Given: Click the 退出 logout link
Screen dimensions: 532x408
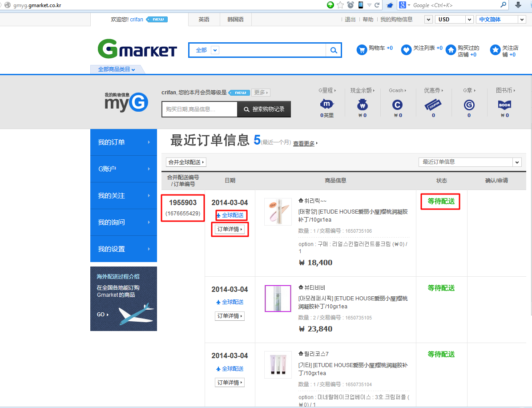Looking at the screenshot, I should point(350,19).
